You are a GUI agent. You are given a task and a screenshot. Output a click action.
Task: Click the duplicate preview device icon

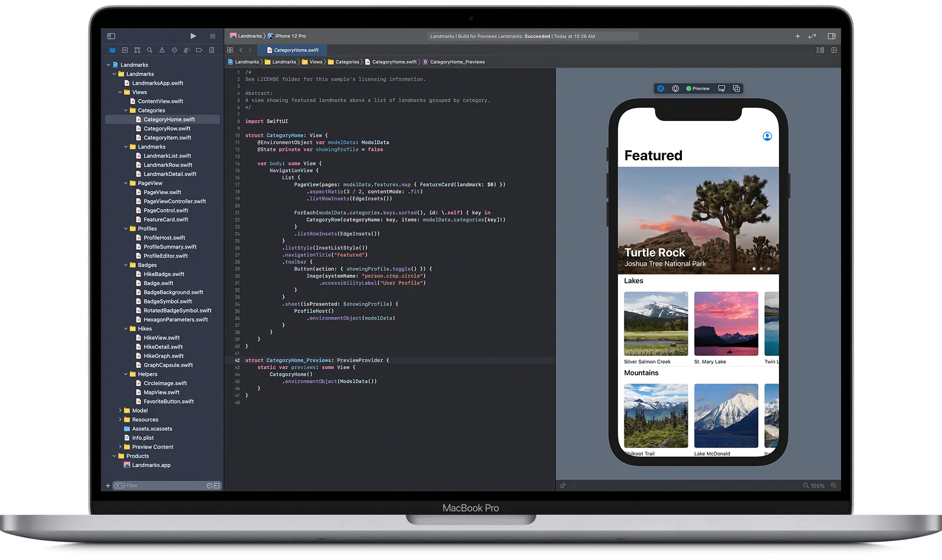(x=737, y=88)
